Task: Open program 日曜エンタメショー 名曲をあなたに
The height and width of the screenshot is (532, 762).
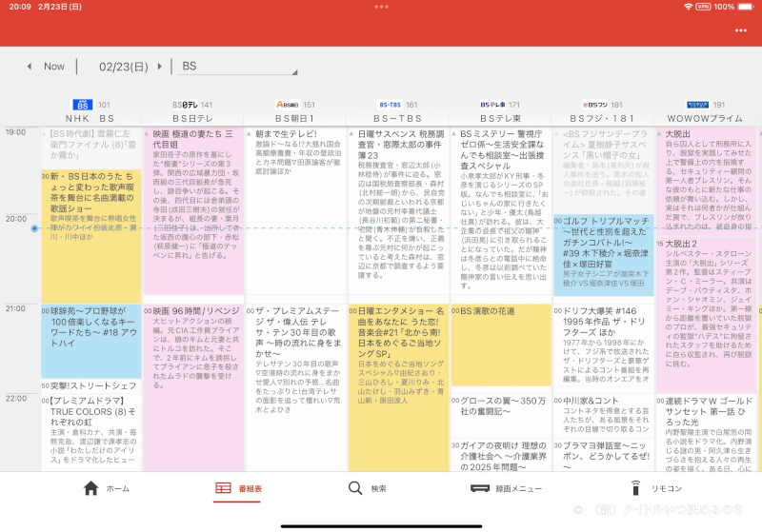Action: (398, 387)
